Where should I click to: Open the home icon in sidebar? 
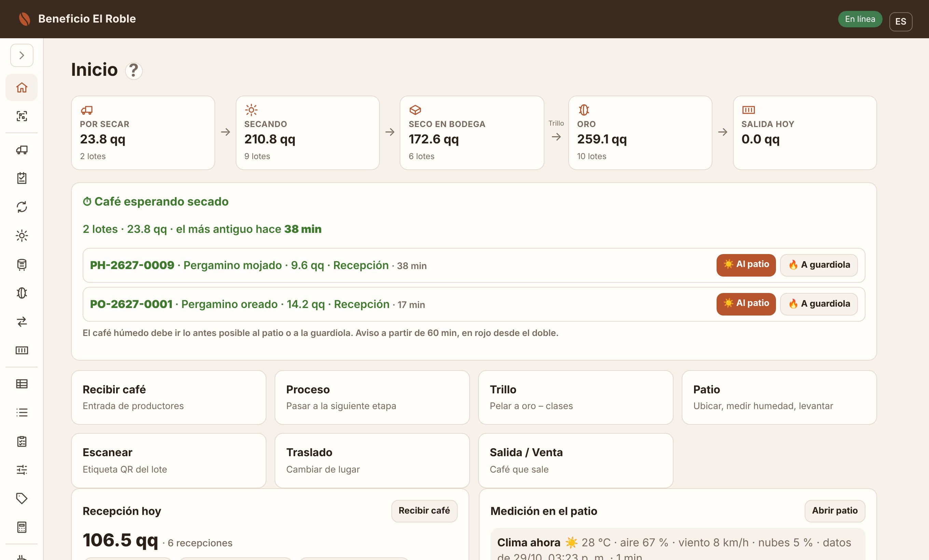(x=22, y=87)
